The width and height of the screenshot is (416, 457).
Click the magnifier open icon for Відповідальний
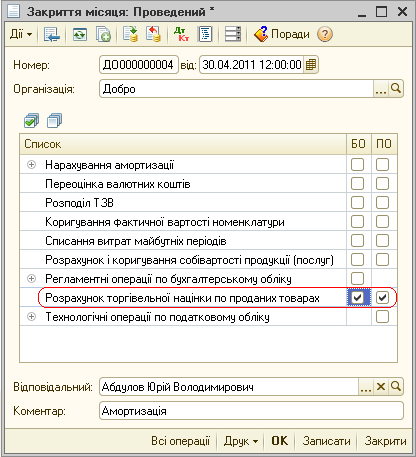(396, 387)
